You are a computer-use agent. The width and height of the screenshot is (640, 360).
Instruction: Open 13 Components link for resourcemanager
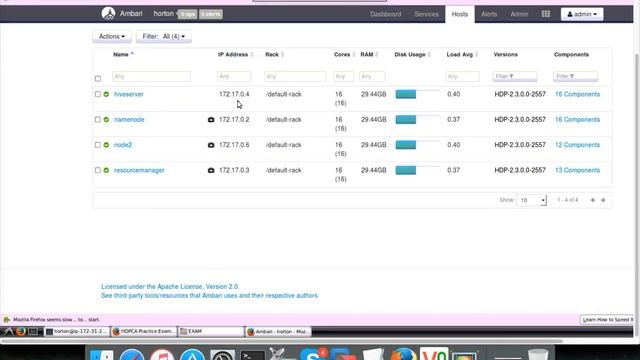pyautogui.click(x=577, y=170)
